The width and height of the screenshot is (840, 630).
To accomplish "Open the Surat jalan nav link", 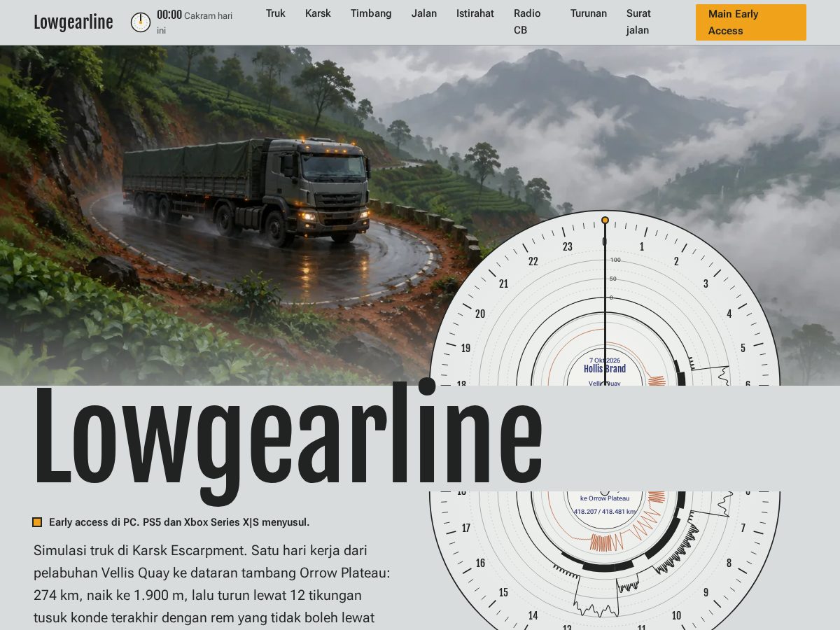I will click(x=638, y=22).
